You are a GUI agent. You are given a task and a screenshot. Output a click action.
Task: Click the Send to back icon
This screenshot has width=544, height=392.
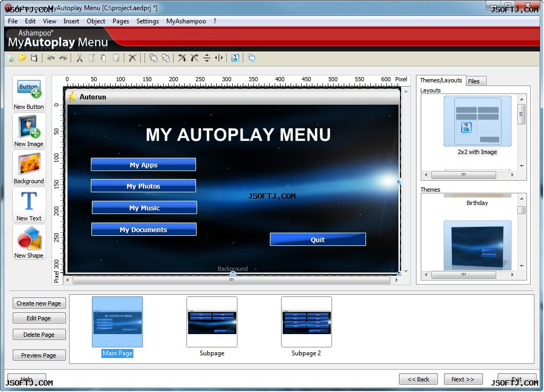coord(166,58)
